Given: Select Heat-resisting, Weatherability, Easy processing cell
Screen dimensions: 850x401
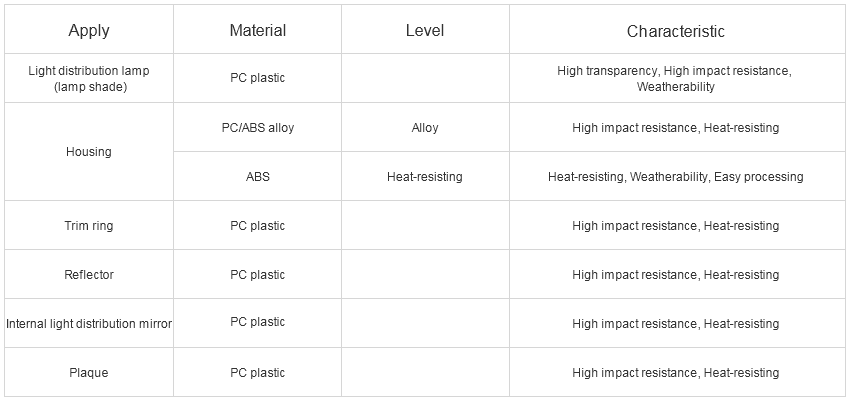Looking at the screenshot, I should pyautogui.click(x=675, y=177).
